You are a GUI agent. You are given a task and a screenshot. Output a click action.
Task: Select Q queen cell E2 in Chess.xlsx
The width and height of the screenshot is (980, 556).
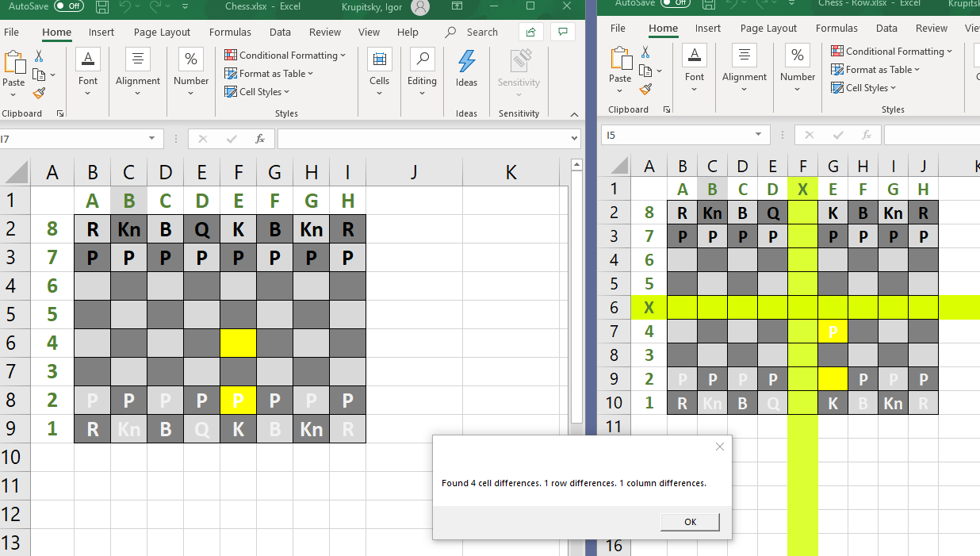tap(202, 229)
